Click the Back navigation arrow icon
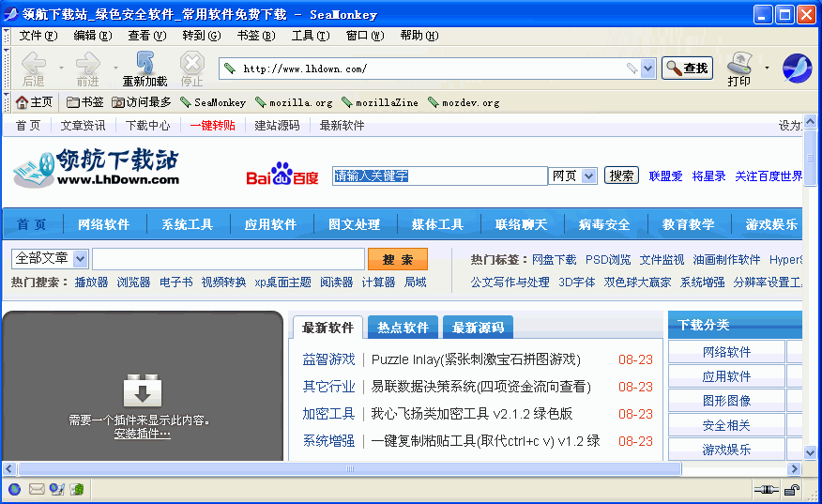Image resolution: width=822 pixels, height=504 pixels. [34, 64]
